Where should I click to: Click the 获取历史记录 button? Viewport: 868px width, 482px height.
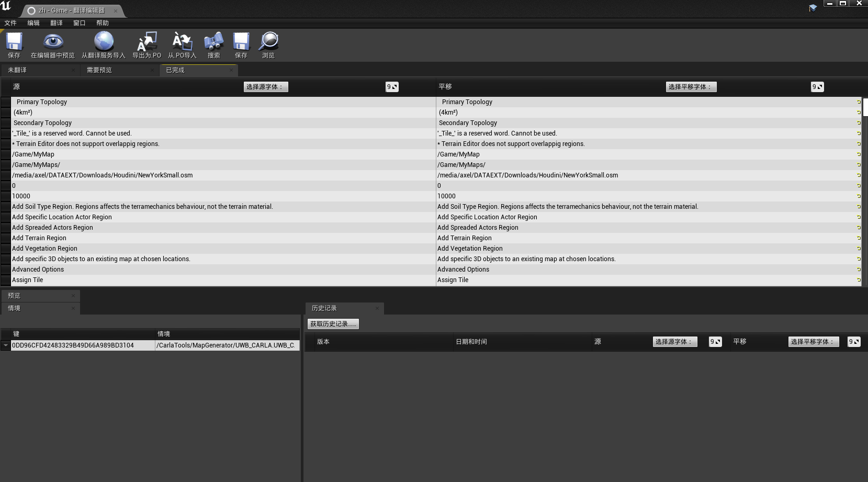pos(333,324)
